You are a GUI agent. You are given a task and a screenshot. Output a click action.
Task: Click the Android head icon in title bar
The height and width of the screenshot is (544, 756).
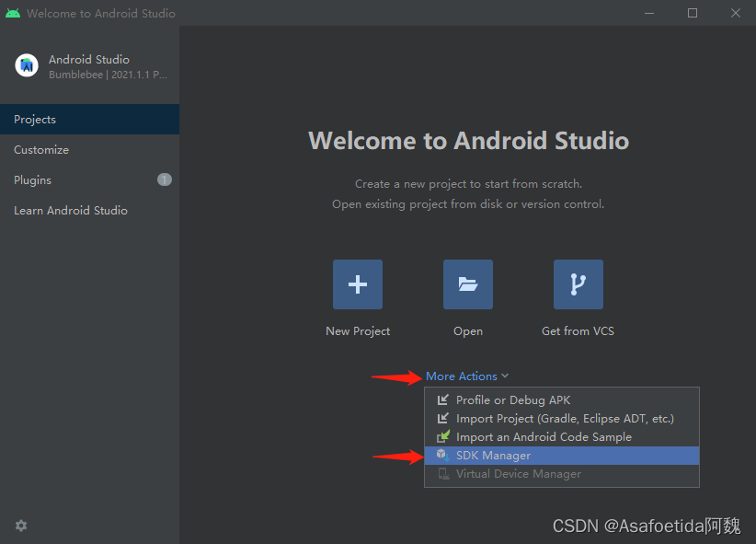[13, 13]
